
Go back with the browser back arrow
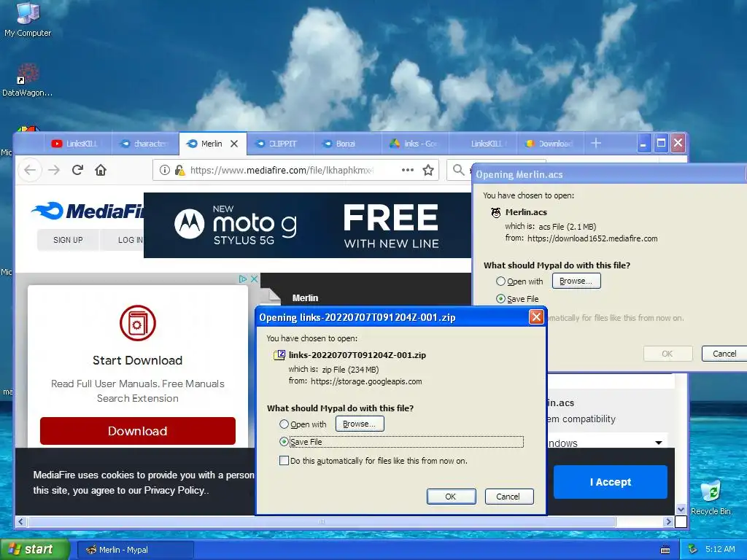(x=30, y=170)
